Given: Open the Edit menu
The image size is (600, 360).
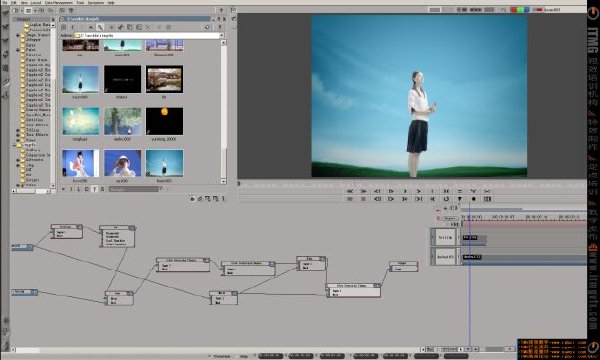Looking at the screenshot, I should click(x=14, y=2).
